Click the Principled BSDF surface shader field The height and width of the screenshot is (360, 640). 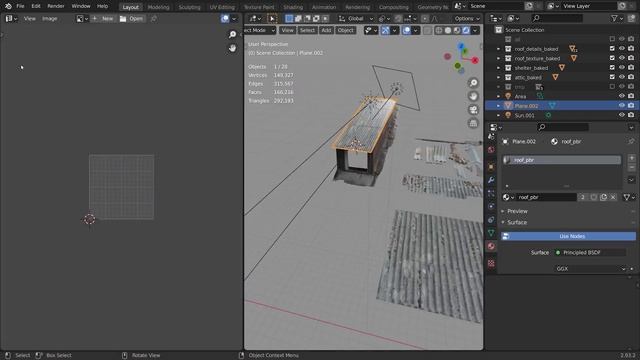(590, 253)
